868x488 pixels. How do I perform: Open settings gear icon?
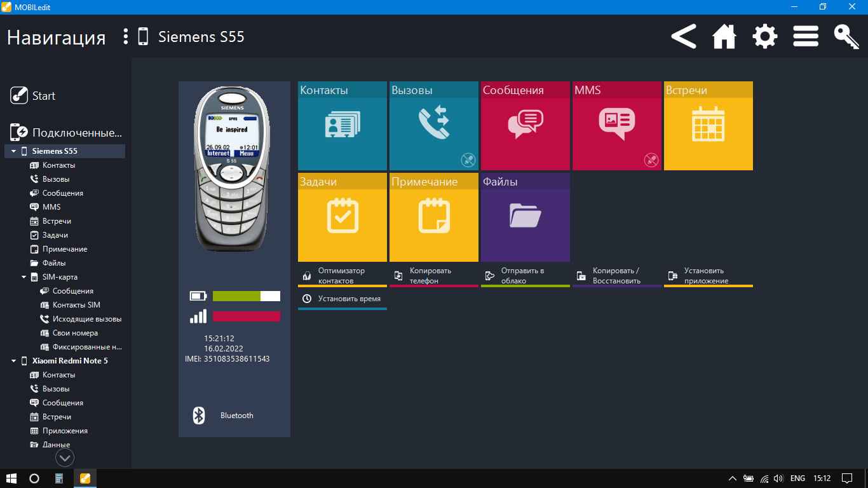(x=764, y=37)
